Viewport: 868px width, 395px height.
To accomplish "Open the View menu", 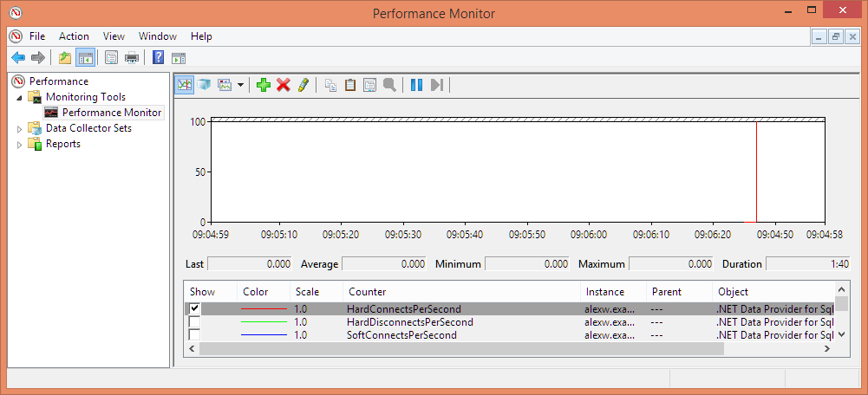I will click(x=114, y=36).
